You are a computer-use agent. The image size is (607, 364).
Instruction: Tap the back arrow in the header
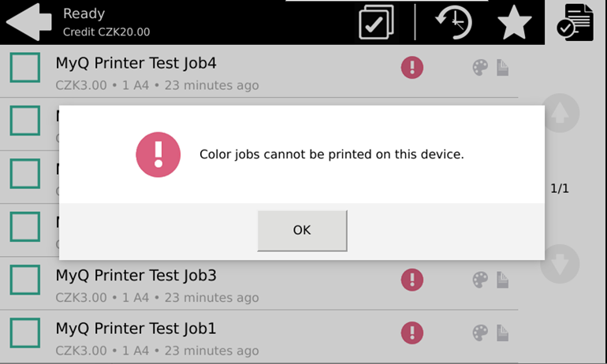(28, 22)
